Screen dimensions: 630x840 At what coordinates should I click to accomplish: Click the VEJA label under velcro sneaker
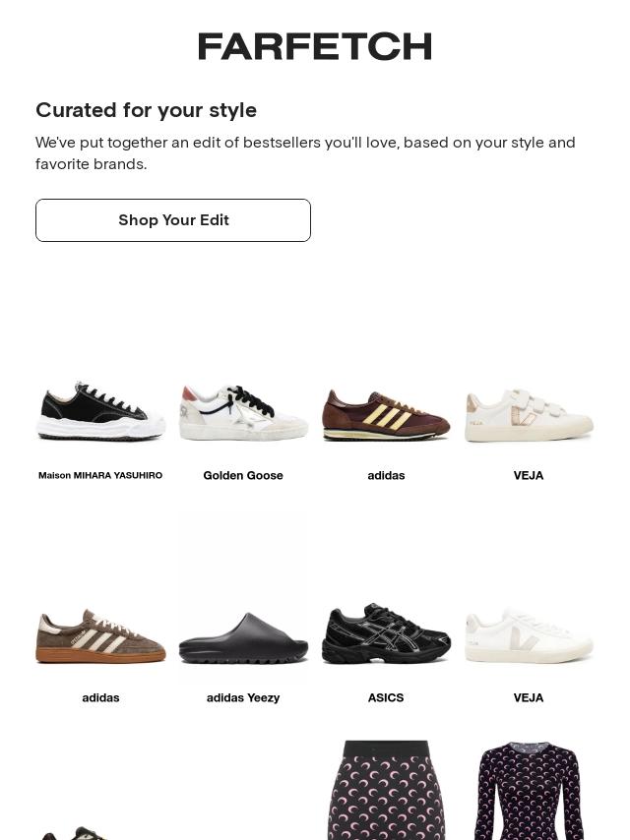pyautogui.click(x=529, y=475)
